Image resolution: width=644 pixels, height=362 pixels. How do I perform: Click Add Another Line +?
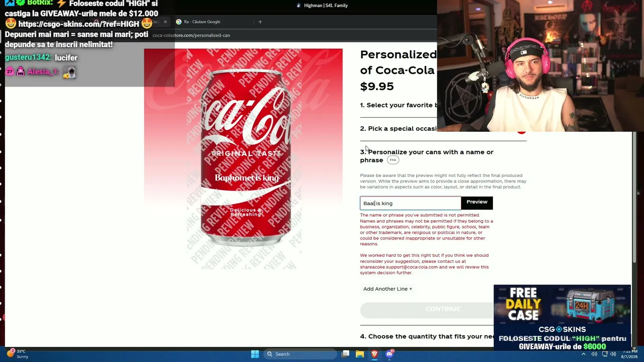(x=387, y=289)
